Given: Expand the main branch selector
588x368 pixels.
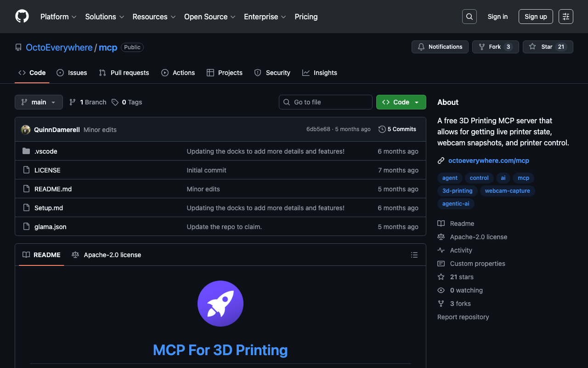Looking at the screenshot, I should [39, 102].
